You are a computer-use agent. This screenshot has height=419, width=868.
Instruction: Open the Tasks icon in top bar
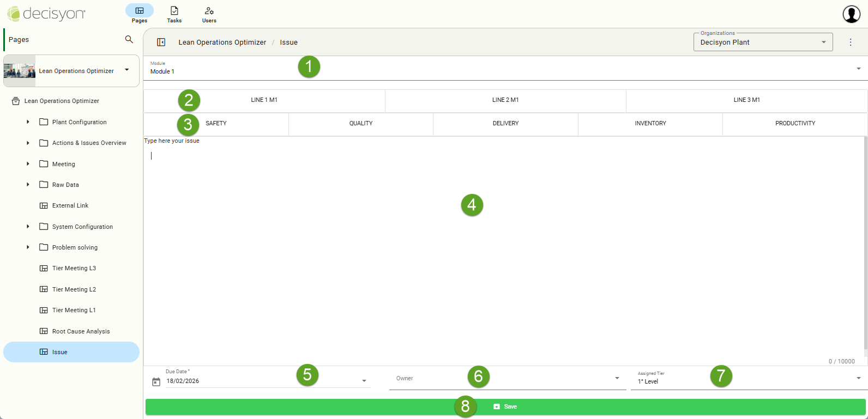(174, 11)
